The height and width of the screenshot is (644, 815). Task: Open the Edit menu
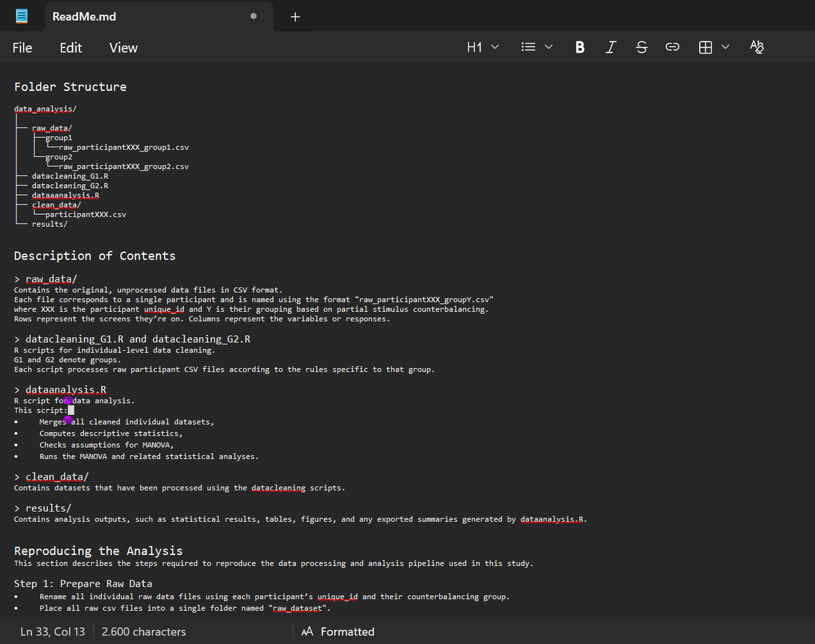[x=71, y=48]
